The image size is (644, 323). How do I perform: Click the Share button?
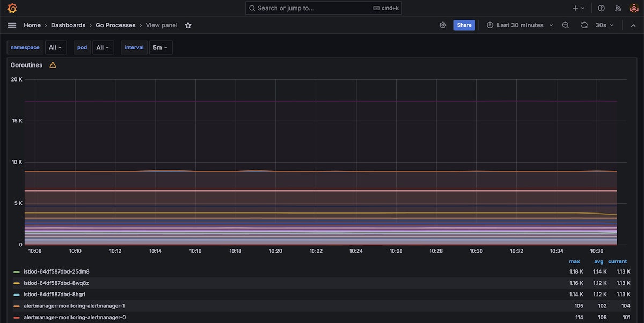[464, 25]
